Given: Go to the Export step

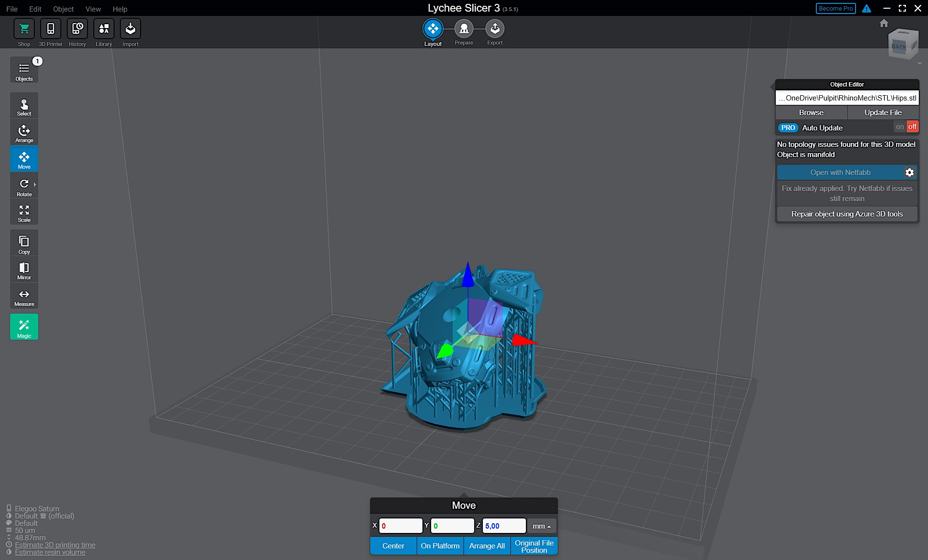Looking at the screenshot, I should point(495,29).
